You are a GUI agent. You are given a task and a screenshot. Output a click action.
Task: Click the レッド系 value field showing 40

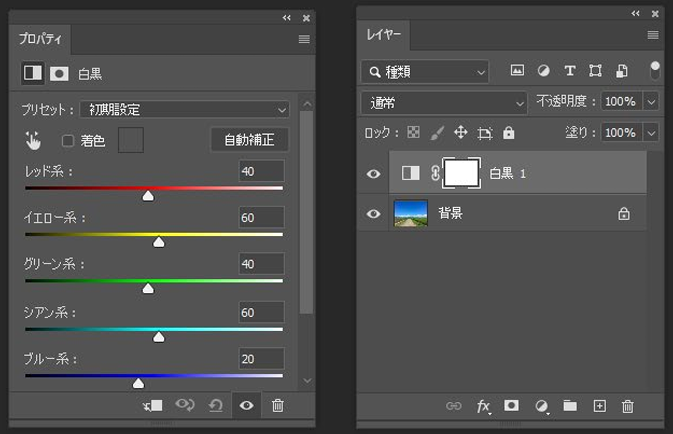(x=260, y=172)
